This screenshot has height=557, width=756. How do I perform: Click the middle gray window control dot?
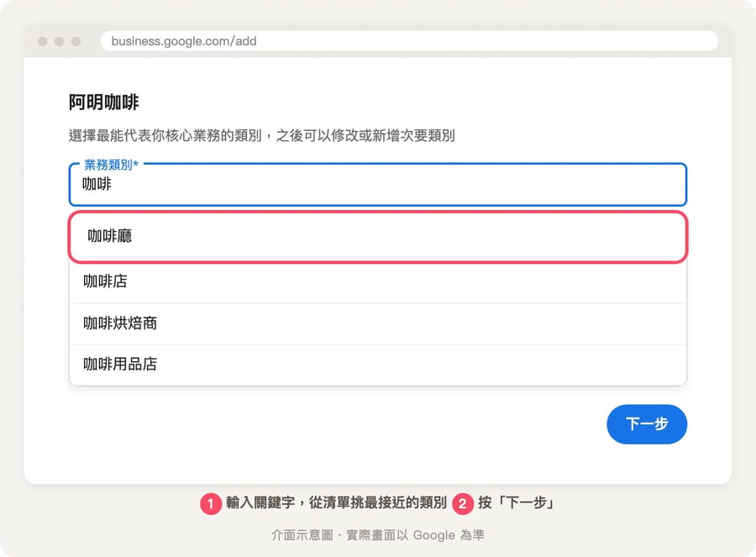(60, 41)
